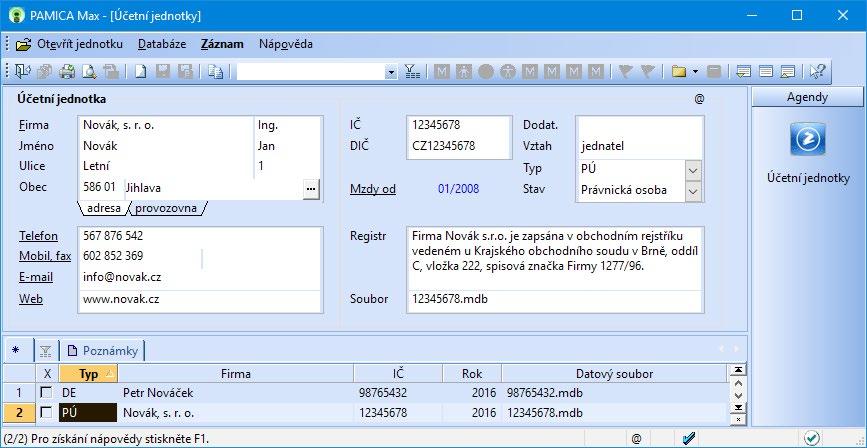Viewport: 867px width, 448px height.
Task: Open the Otevřít jednotku menu
Action: point(80,44)
